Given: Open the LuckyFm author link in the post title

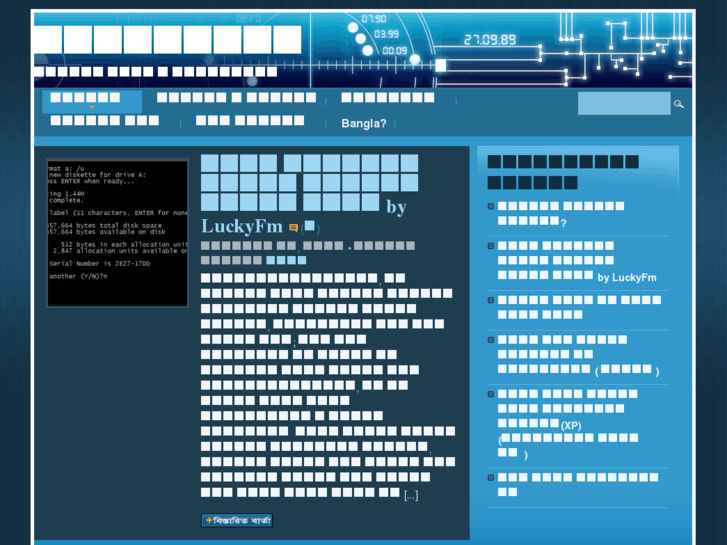Looking at the screenshot, I should click(242, 227).
